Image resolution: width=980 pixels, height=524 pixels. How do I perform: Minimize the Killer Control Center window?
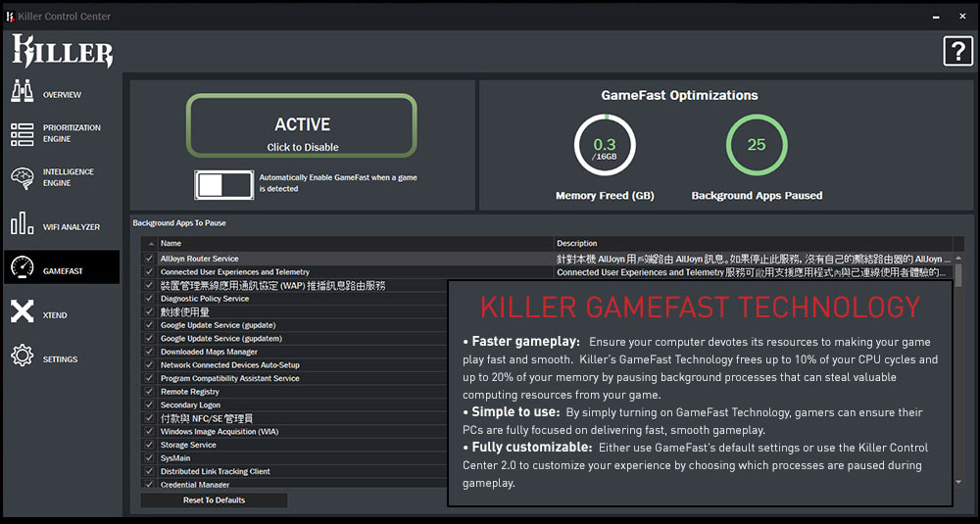tap(936, 17)
